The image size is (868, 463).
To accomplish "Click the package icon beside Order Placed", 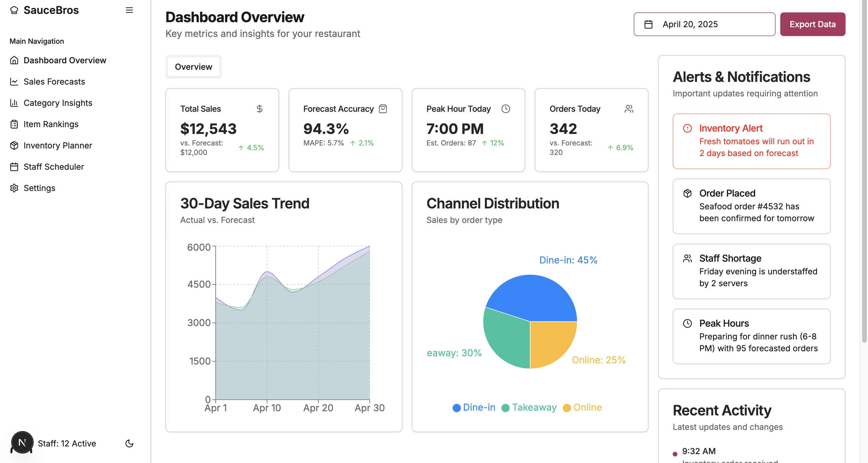I will click(687, 193).
